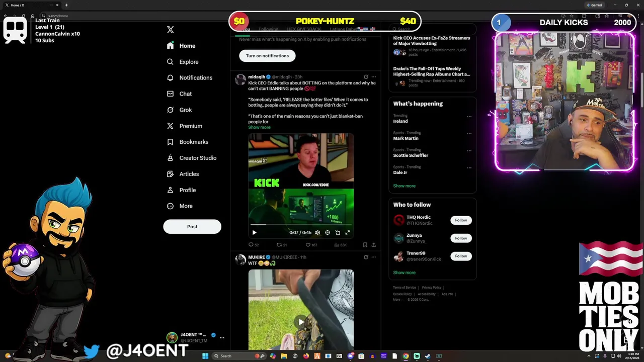Open account switcher dots next to J4OENT

(222, 338)
